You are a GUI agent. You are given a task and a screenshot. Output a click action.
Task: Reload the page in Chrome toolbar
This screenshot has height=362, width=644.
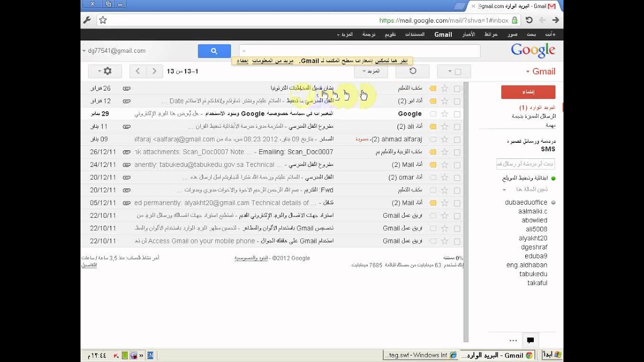(529, 20)
